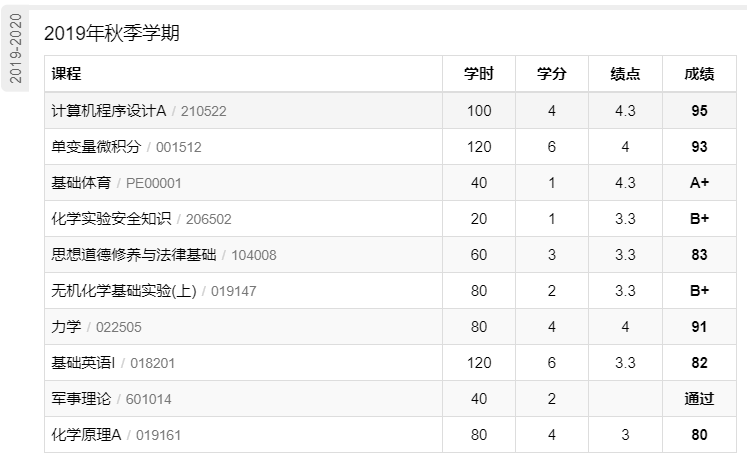Screen dimensions: 747x464
Task: Select the 单变量微积分 course entry
Action: click(x=390, y=147)
